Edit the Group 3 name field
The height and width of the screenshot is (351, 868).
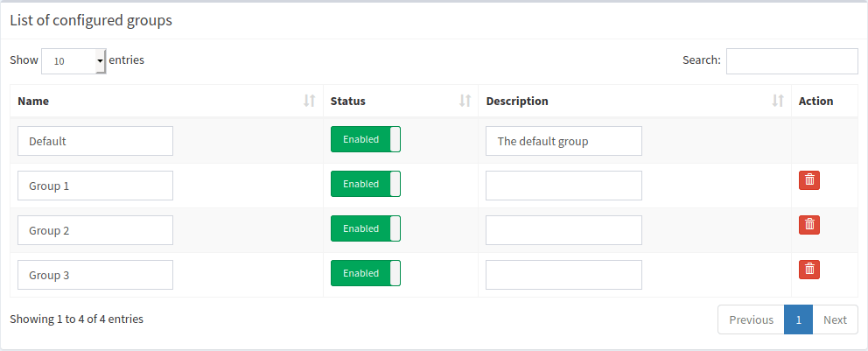pyautogui.click(x=95, y=275)
